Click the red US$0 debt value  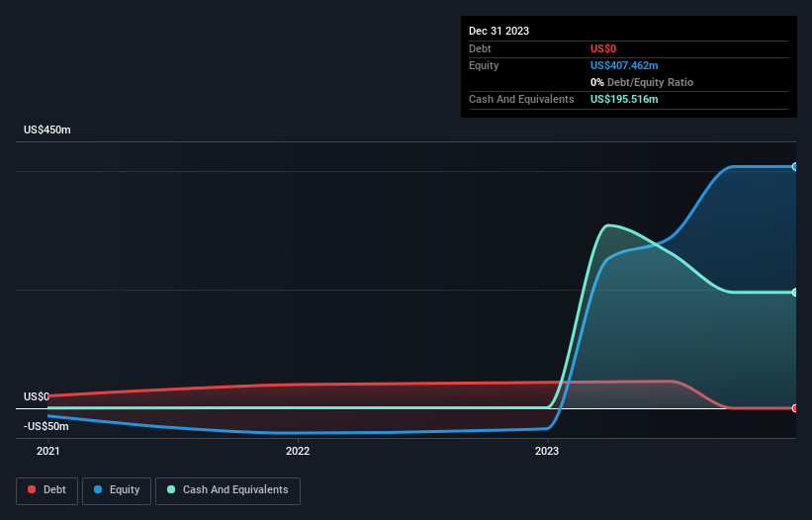603,48
